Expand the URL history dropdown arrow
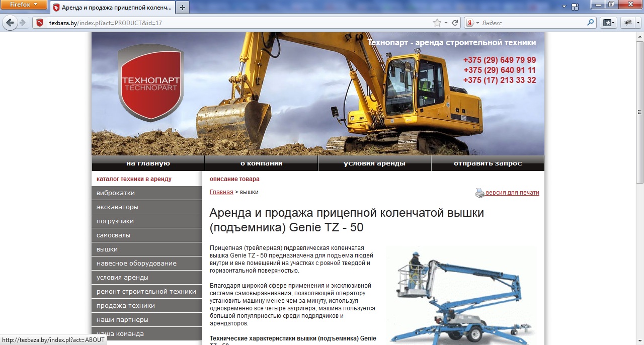 [446, 23]
